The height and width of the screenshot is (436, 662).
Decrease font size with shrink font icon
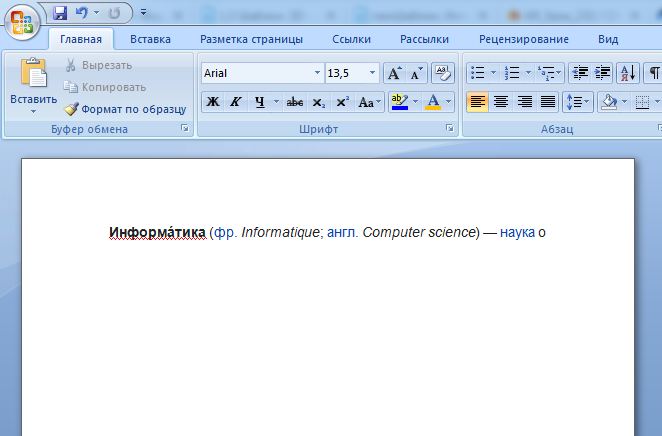tap(416, 73)
